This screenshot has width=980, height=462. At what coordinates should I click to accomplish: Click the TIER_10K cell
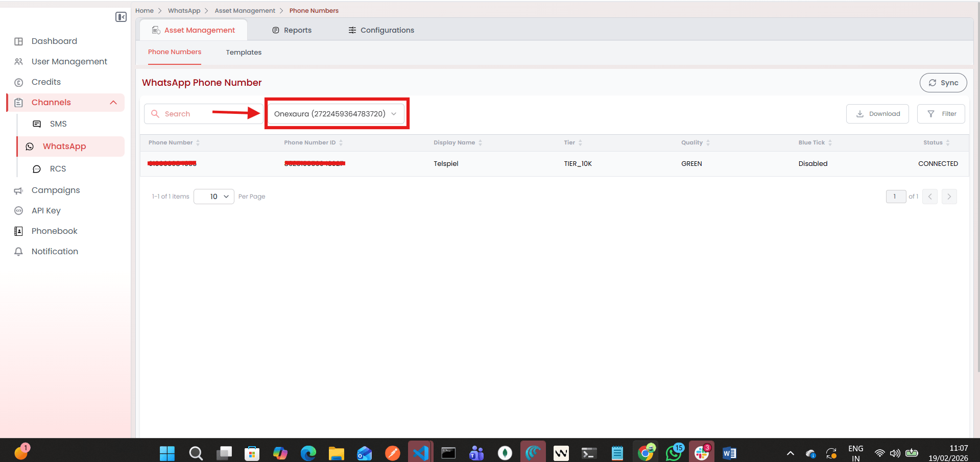[x=578, y=164]
